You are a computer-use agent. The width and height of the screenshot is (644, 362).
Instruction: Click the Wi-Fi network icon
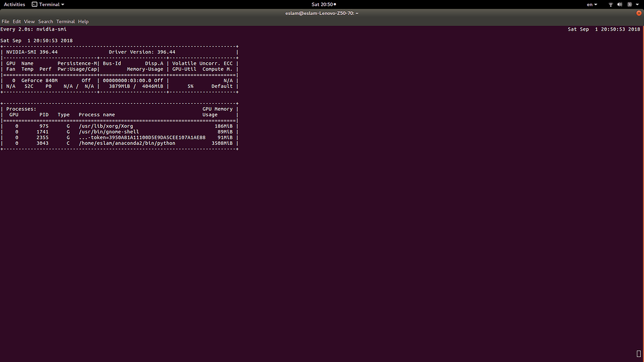pos(610,4)
